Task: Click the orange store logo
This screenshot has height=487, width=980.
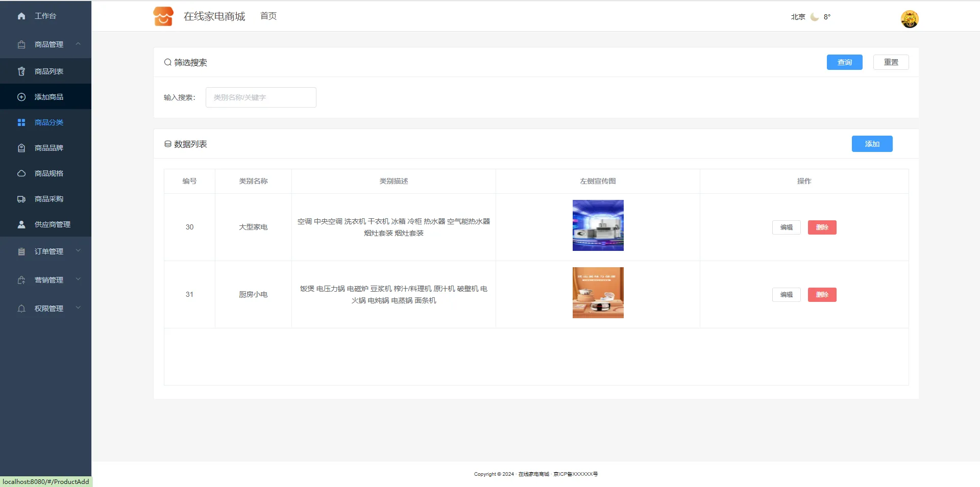Action: point(163,16)
